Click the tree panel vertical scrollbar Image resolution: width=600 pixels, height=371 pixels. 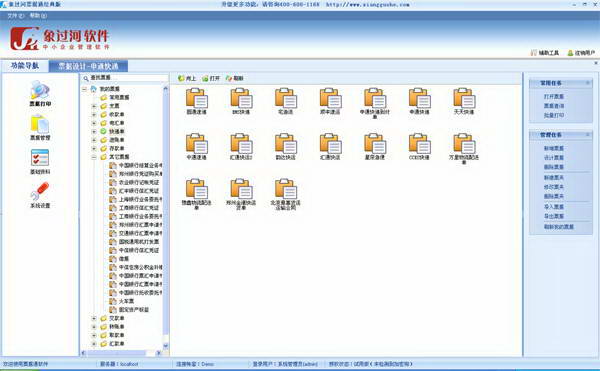point(165,217)
